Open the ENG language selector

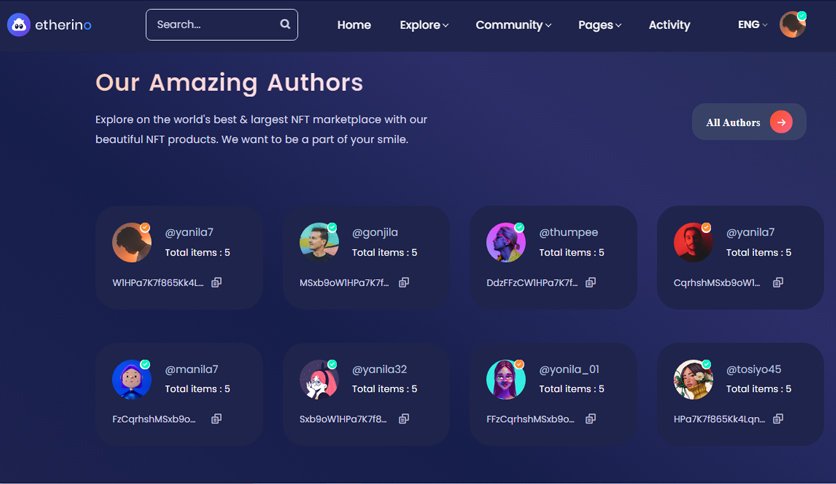tap(752, 25)
